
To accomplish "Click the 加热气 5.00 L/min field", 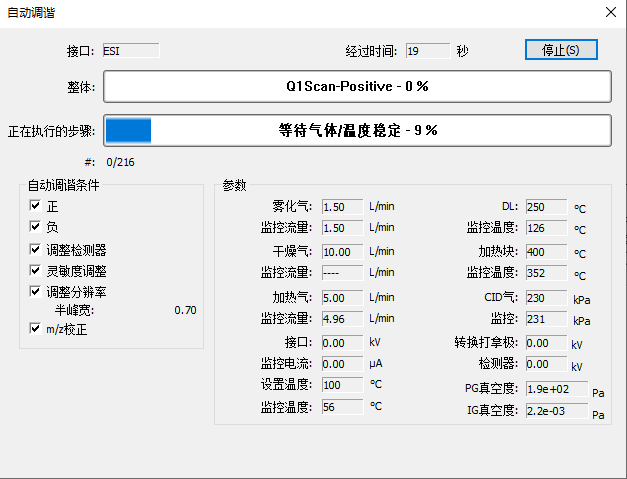I will 341,297.
